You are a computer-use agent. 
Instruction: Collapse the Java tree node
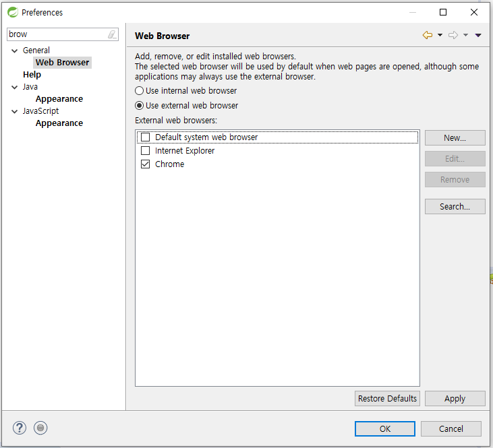coord(14,87)
